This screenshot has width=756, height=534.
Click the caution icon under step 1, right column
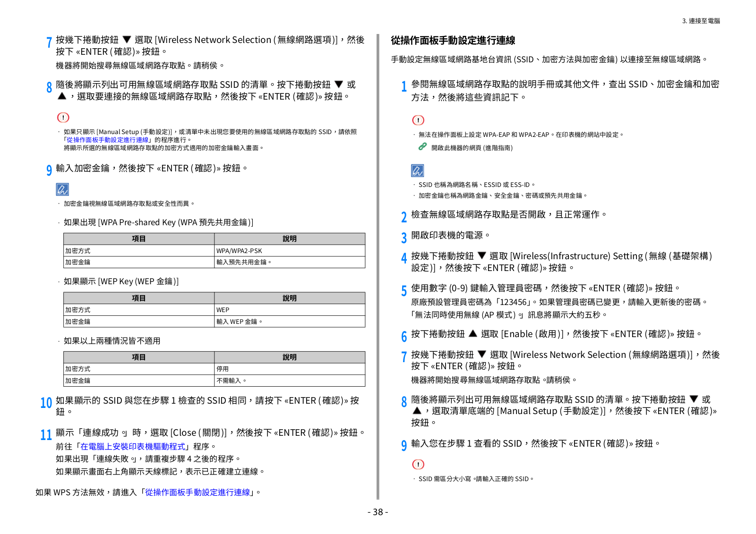(418, 120)
